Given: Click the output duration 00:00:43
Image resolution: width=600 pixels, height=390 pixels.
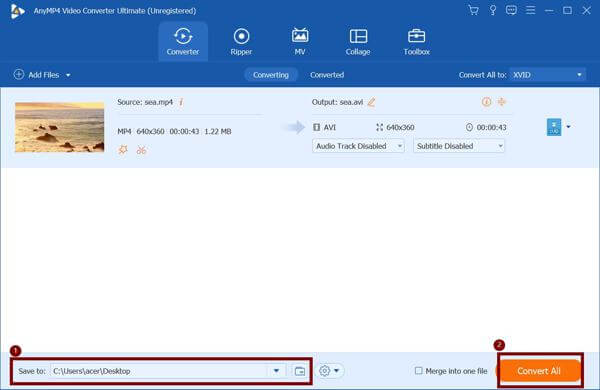Looking at the screenshot, I should [491, 127].
